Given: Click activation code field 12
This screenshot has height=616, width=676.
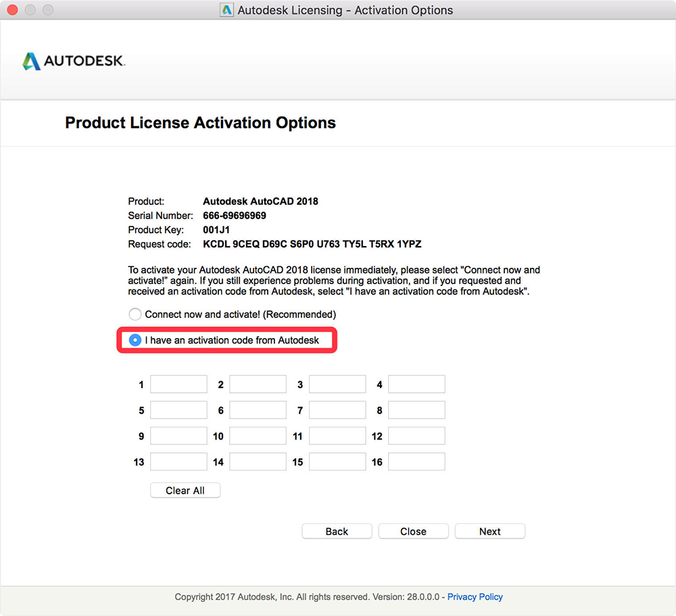Looking at the screenshot, I should point(416,435).
